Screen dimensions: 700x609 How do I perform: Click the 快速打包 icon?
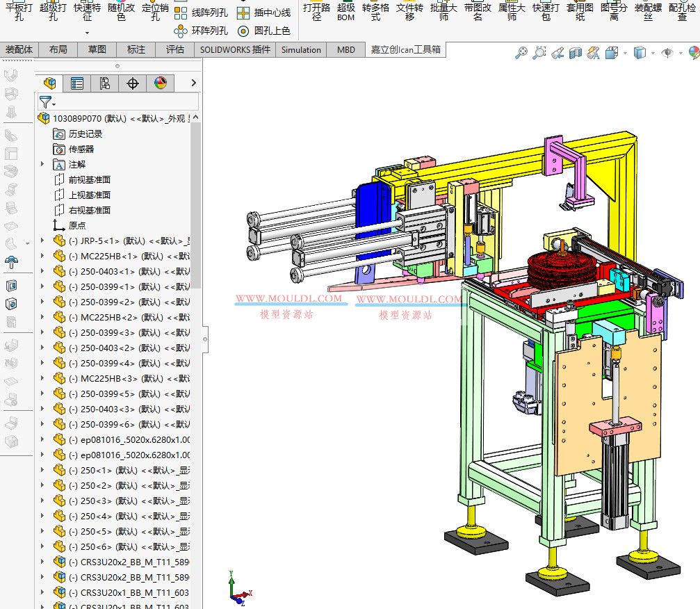pyautogui.click(x=546, y=12)
